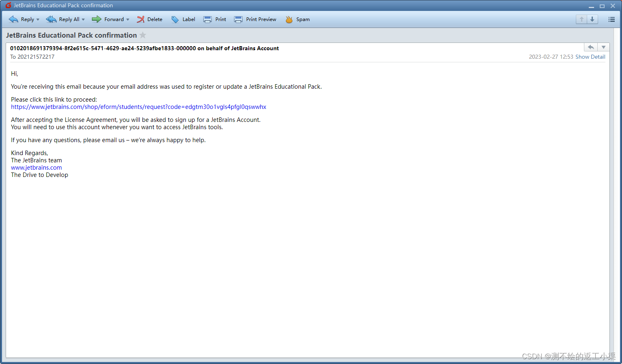This screenshot has width=622, height=364.
Task: Go to next message down arrow
Action: tap(592, 19)
